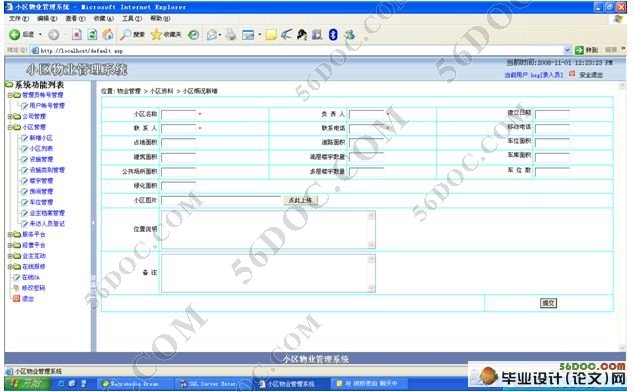The image size is (634, 392).
Task: Click the Edit page icon in the toolbar
Action: (248, 35)
